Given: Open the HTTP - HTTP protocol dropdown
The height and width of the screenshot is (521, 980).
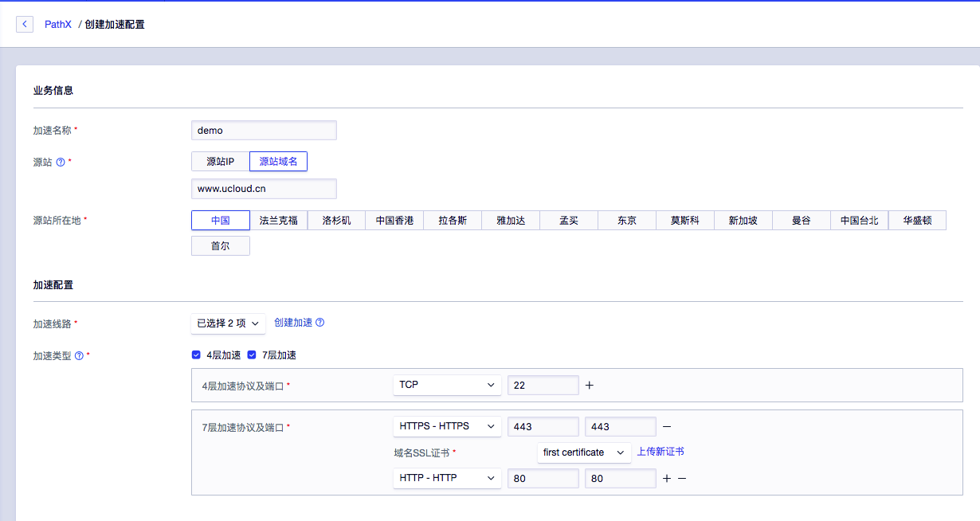Looking at the screenshot, I should pos(447,478).
